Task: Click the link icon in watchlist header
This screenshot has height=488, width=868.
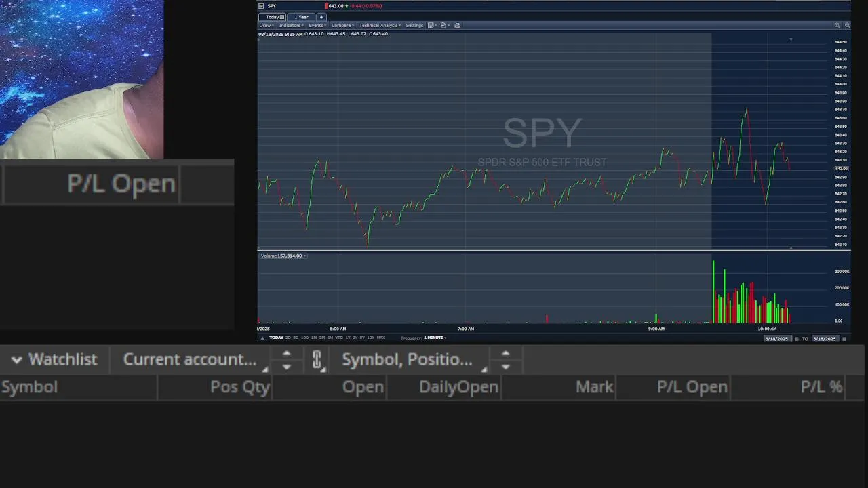Action: (x=317, y=360)
